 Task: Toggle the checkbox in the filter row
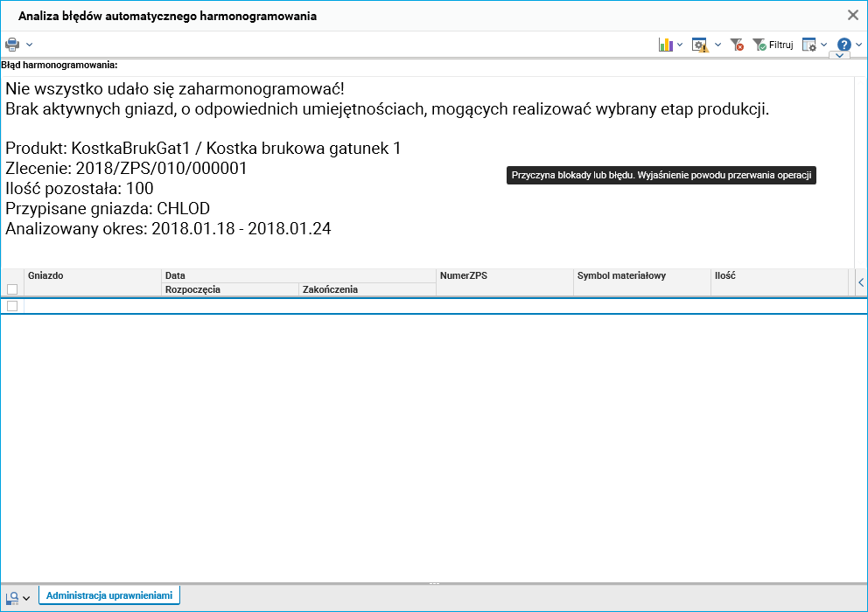point(12,306)
